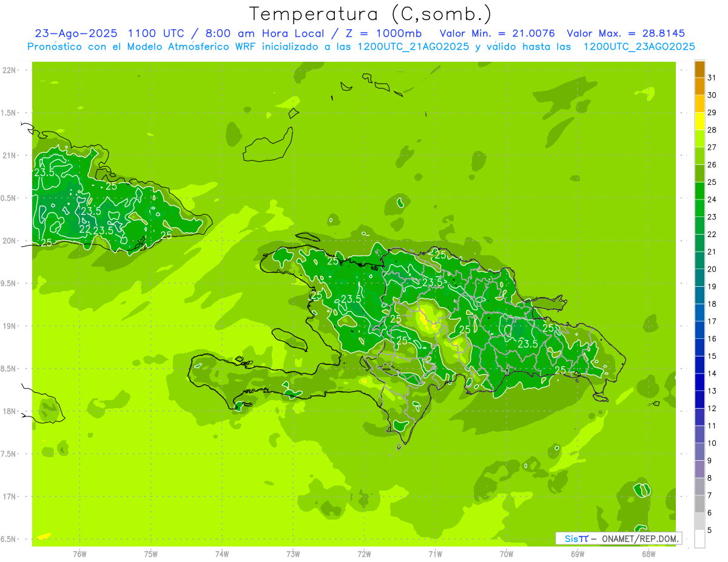Click the purple colorbar segment between 9 and 10
728x562 pixels.
pyautogui.click(x=699, y=452)
